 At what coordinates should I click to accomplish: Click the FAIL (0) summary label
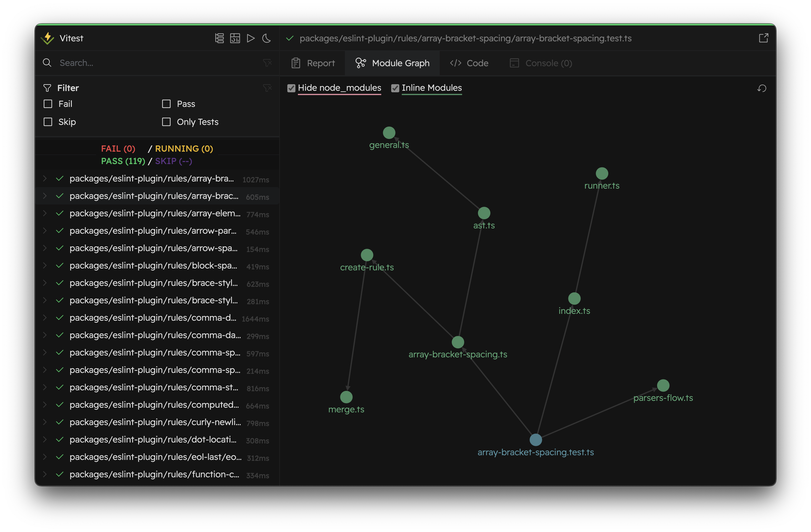coord(118,149)
